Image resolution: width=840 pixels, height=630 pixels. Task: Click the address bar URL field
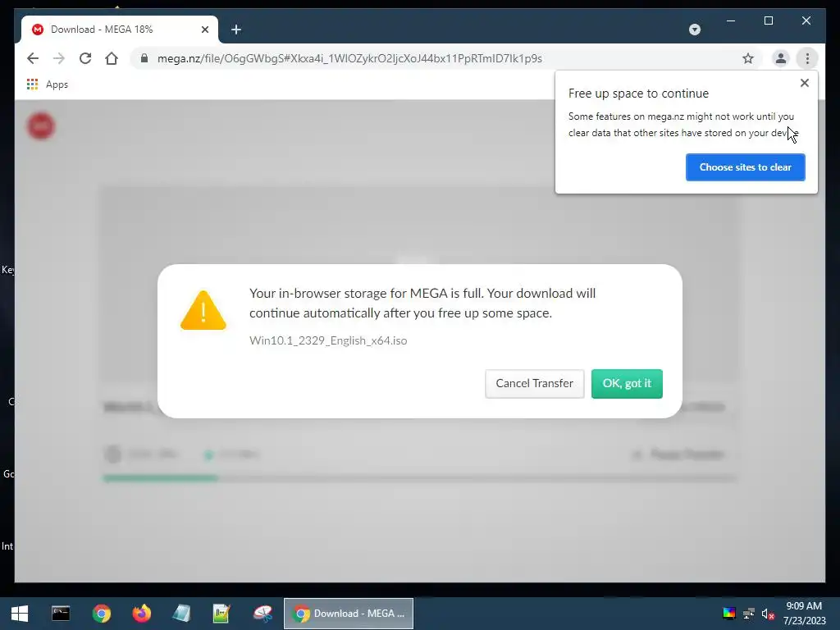pyautogui.click(x=445, y=58)
